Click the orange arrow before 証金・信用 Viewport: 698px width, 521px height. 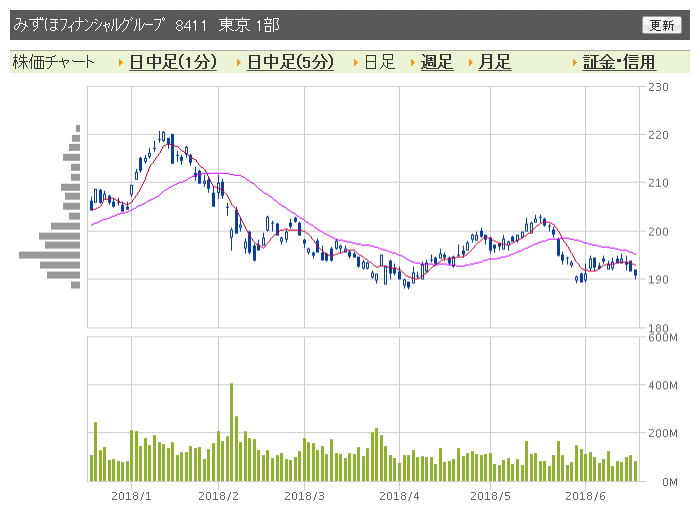575,63
